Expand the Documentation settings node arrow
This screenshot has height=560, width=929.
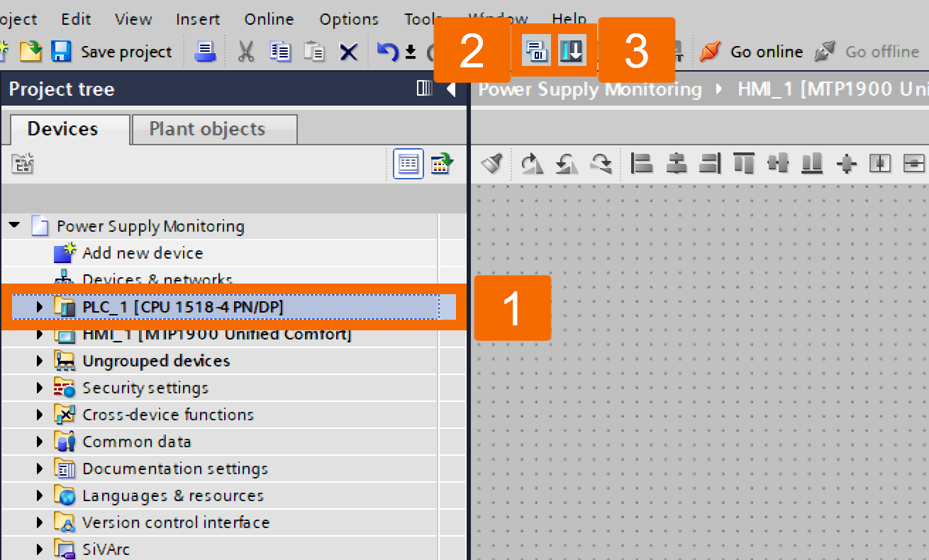[40, 469]
